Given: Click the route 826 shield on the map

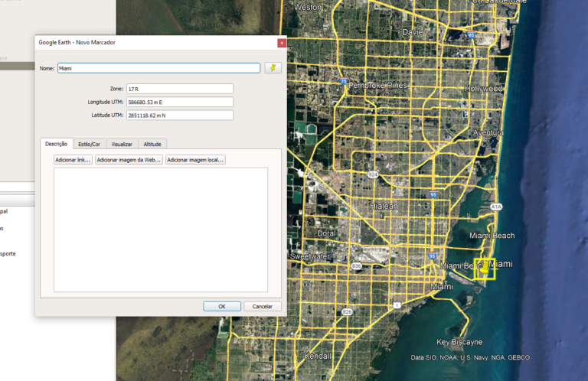Looking at the screenshot, I should pyautogui.click(x=348, y=311).
